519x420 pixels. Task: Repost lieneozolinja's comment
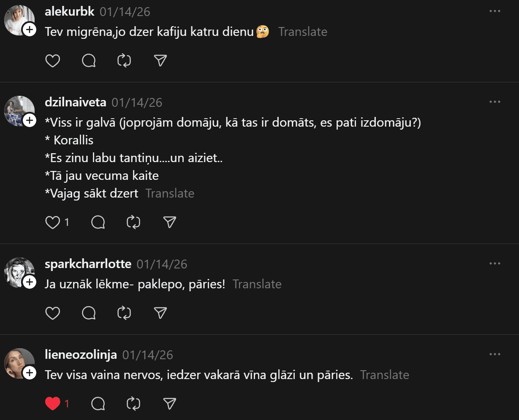(x=133, y=404)
